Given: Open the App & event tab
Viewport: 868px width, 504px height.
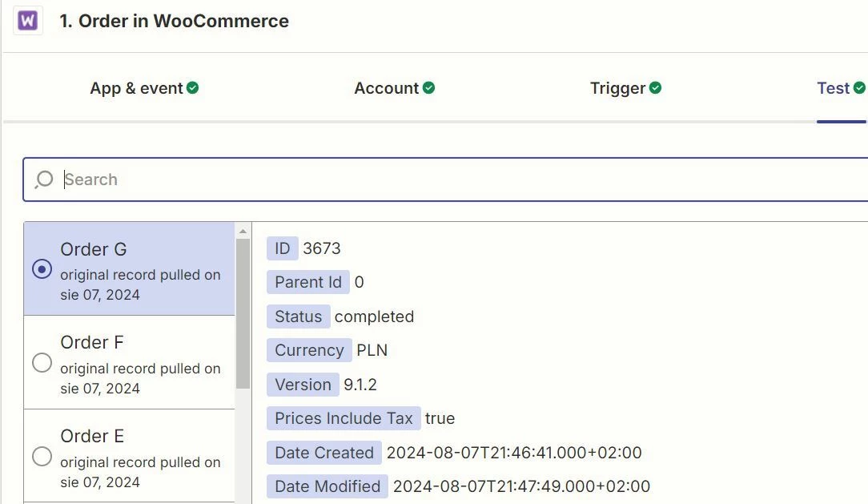Looking at the screenshot, I should pyautogui.click(x=144, y=88).
